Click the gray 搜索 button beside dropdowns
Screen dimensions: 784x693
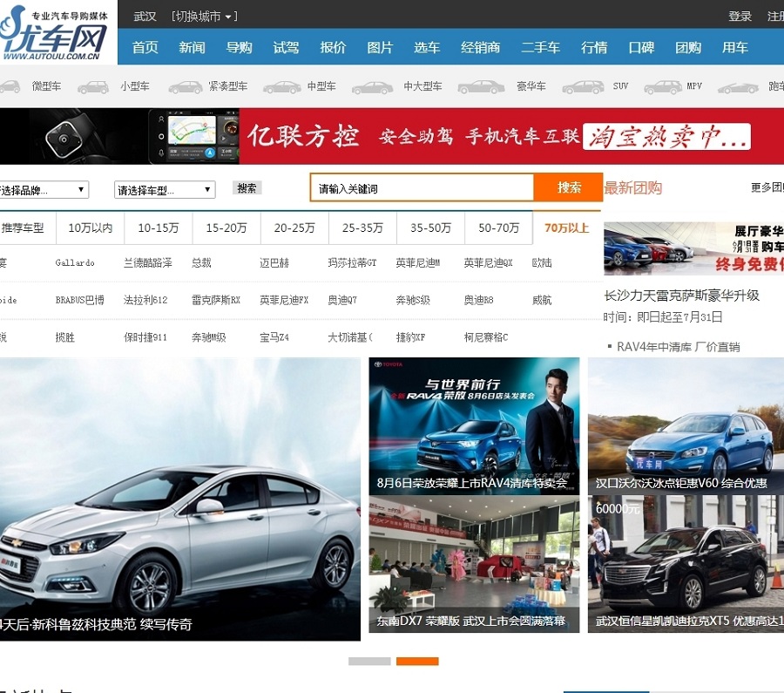coord(247,188)
